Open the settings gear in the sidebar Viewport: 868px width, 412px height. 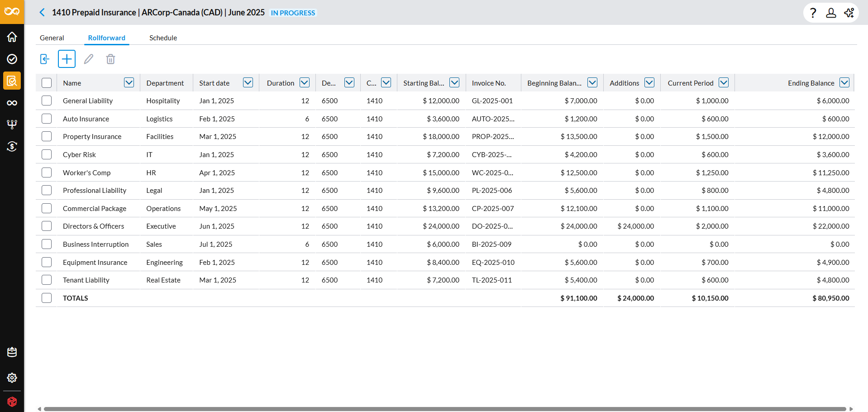pyautogui.click(x=12, y=378)
